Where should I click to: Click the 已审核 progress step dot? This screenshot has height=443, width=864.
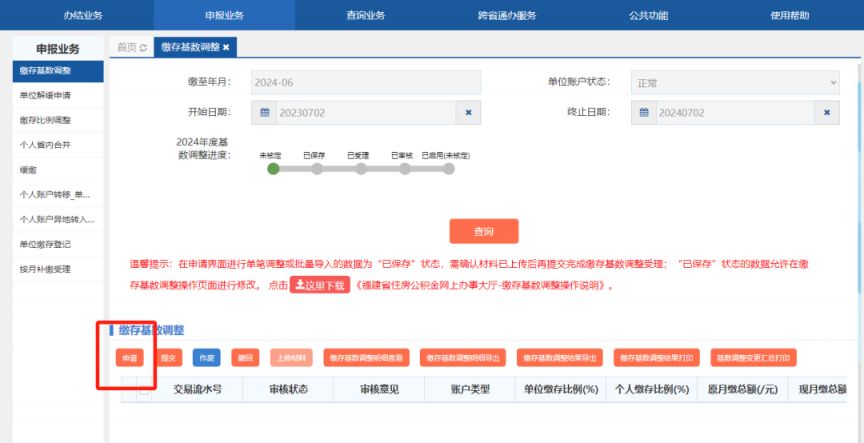(402, 169)
